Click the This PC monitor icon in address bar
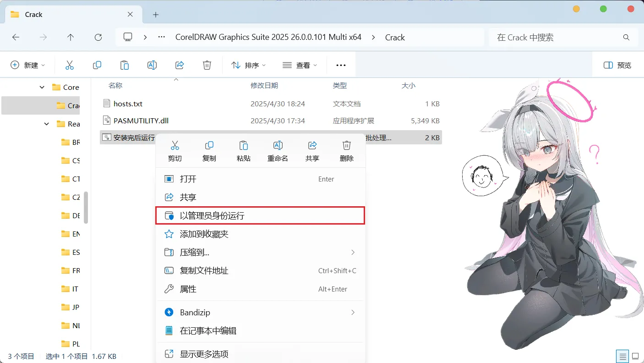644x363 pixels. coord(128,37)
